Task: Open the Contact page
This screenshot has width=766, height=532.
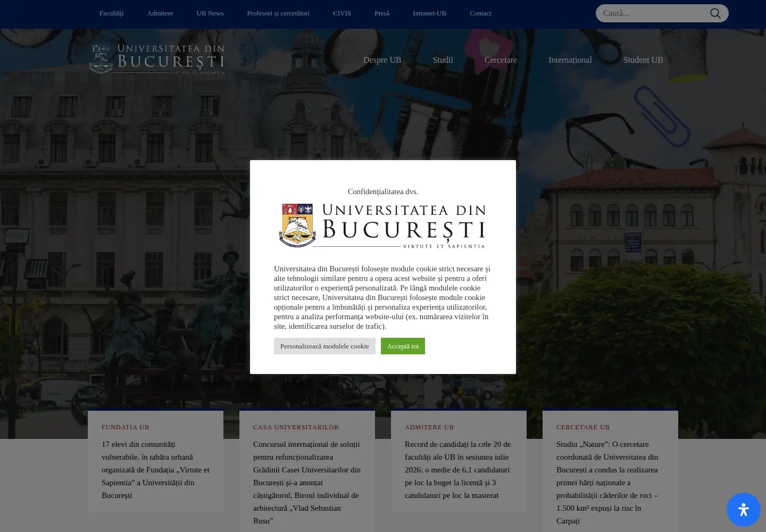Action: pyautogui.click(x=480, y=13)
